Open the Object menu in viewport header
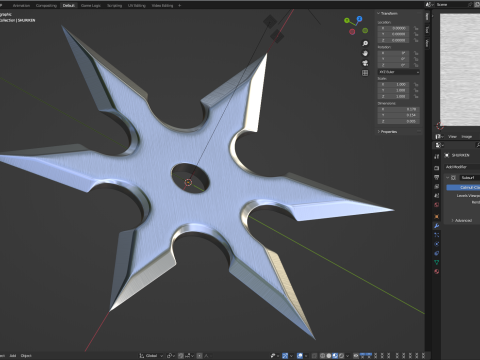The image size is (480, 360). [26, 356]
